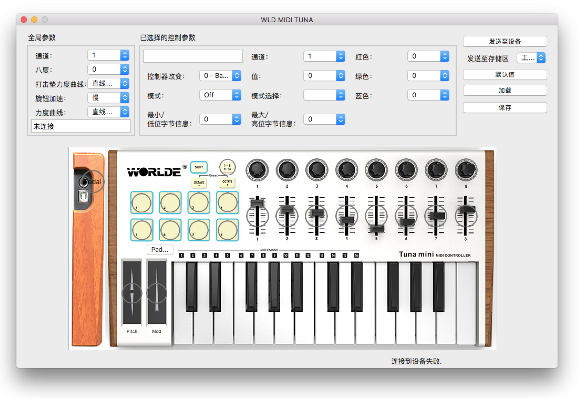The image size is (581, 398).
Task: Click the empty control name field
Action: tap(193, 56)
